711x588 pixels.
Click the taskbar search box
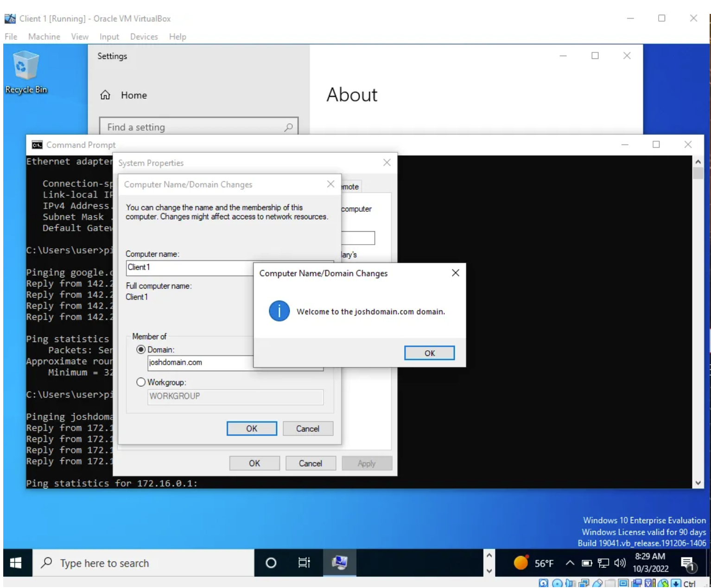(x=143, y=563)
